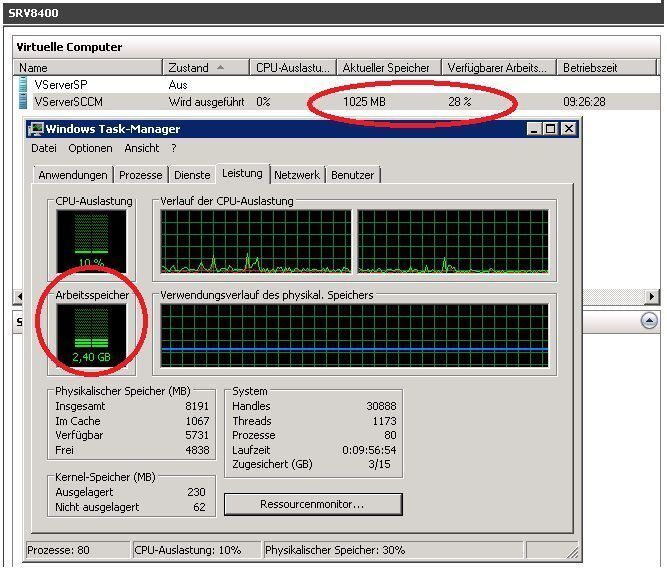The height and width of the screenshot is (584, 667).
Task: Click the Verfügbar 5731 value
Action: pos(197,435)
